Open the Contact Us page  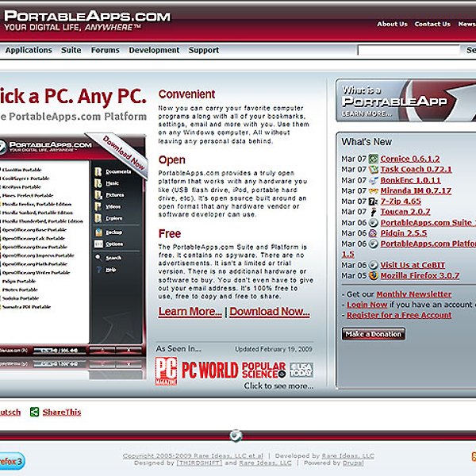(432, 24)
